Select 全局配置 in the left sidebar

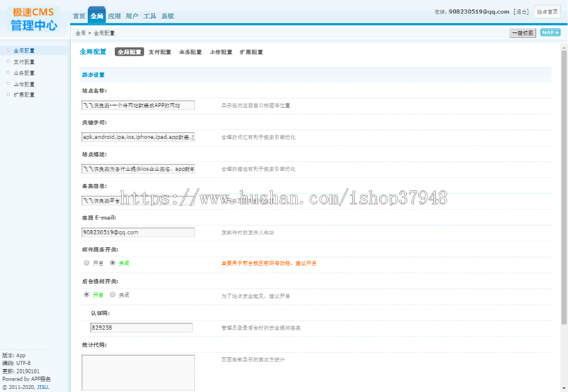pos(24,50)
